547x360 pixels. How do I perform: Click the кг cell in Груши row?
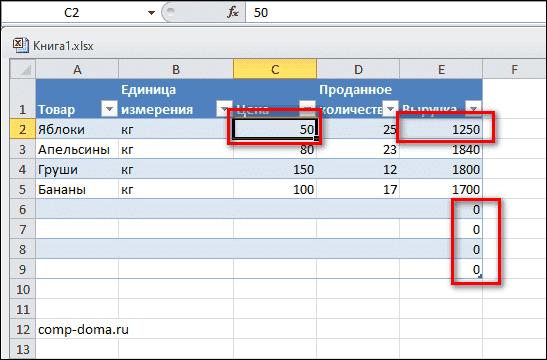pos(176,169)
